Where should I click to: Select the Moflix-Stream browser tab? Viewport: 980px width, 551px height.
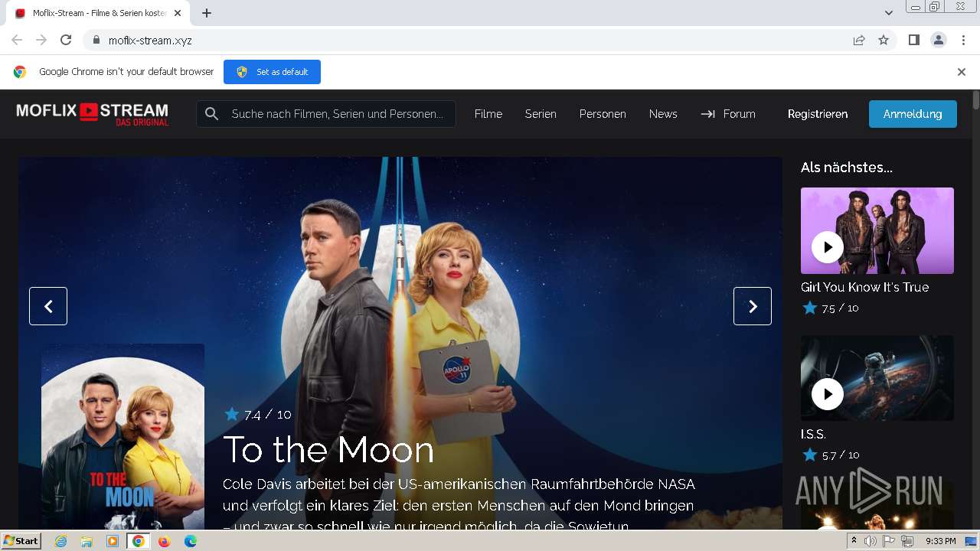(100, 13)
